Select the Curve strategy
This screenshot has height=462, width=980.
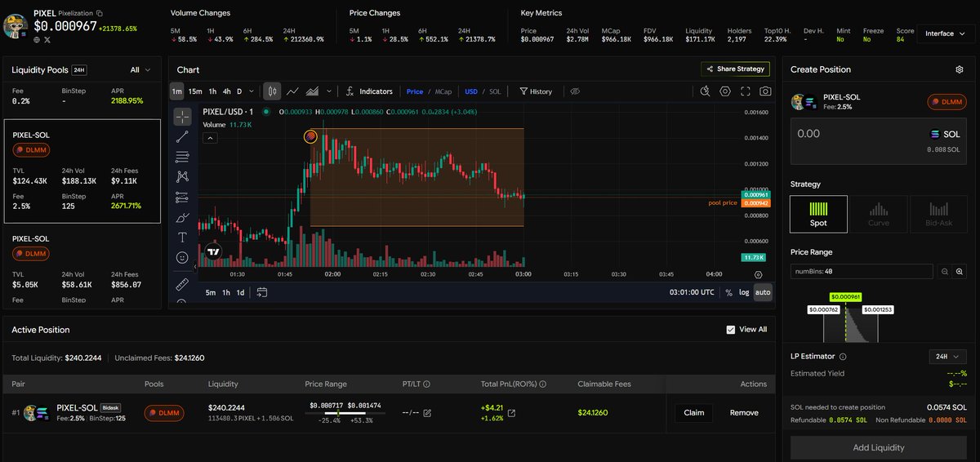[x=879, y=214]
